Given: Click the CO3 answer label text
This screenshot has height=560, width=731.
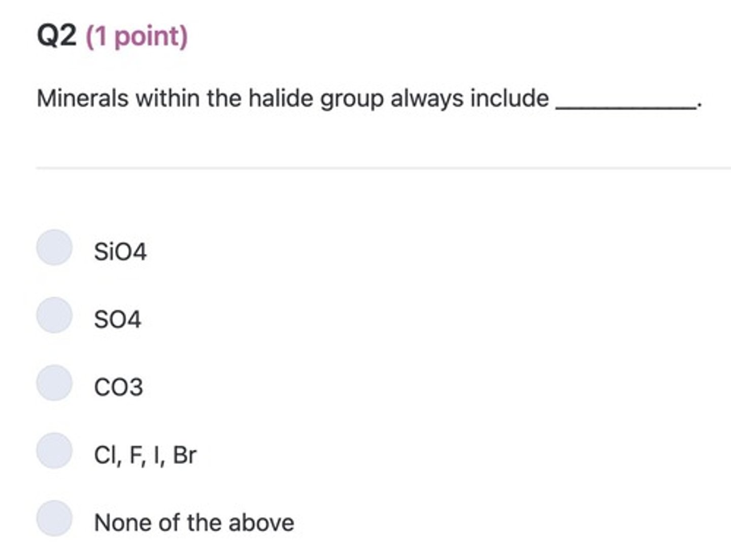Looking at the screenshot, I should pyautogui.click(x=118, y=387).
